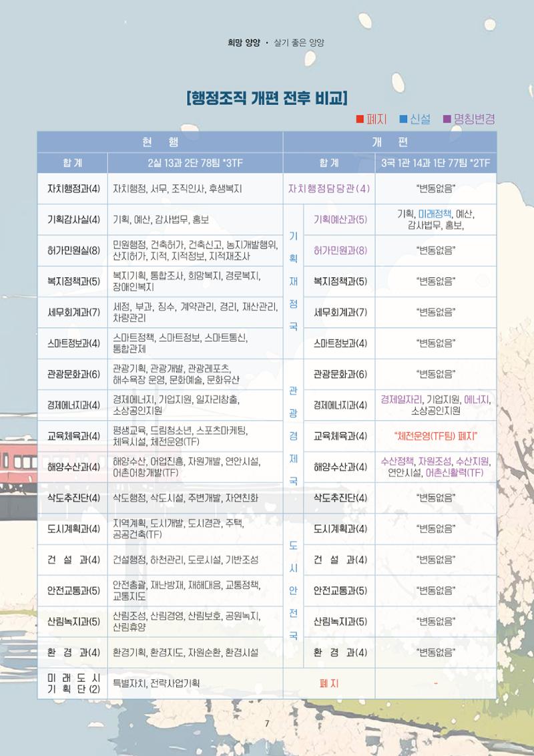Click the '현 행' table header
The width and height of the screenshot is (534, 756).
point(160,142)
